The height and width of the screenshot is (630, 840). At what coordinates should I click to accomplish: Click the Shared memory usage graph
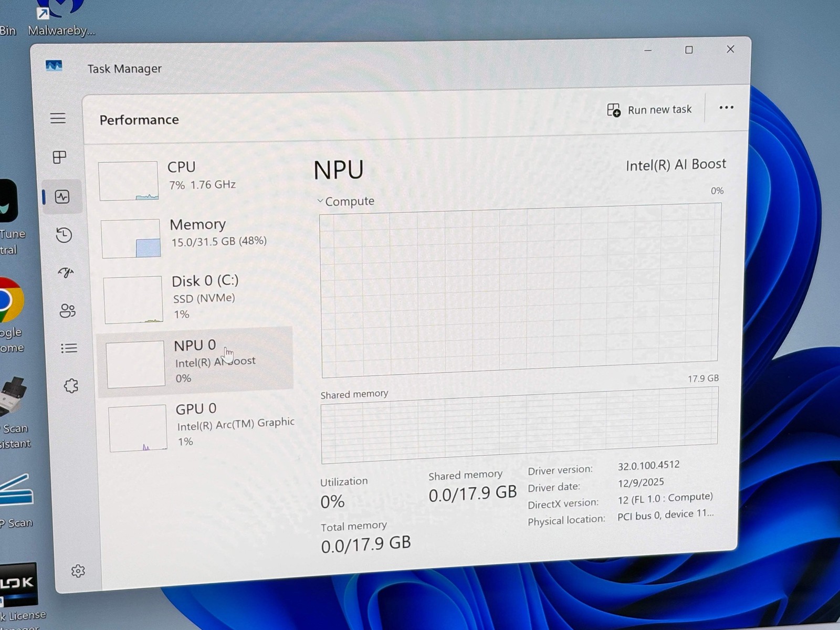520,425
